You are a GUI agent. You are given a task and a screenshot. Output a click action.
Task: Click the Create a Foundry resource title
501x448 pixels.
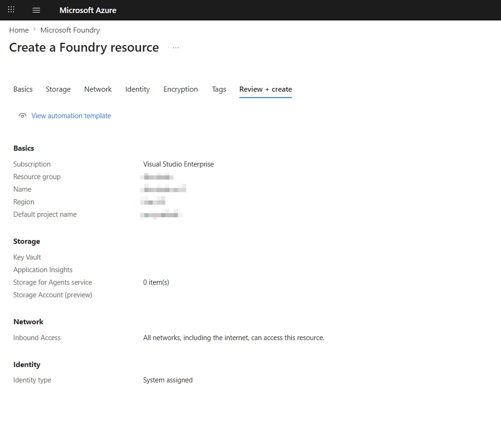pos(84,47)
